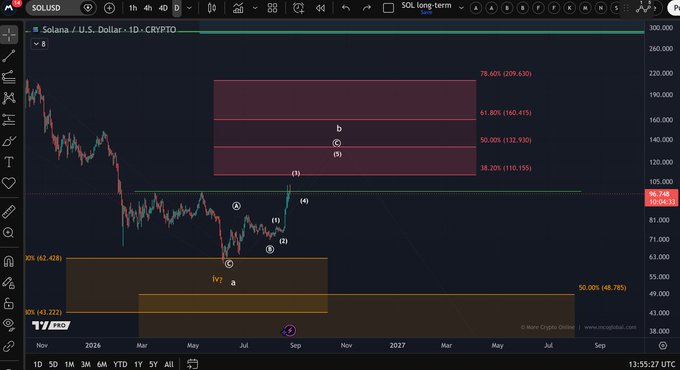Switch to the 4D timeframe

click(163, 8)
